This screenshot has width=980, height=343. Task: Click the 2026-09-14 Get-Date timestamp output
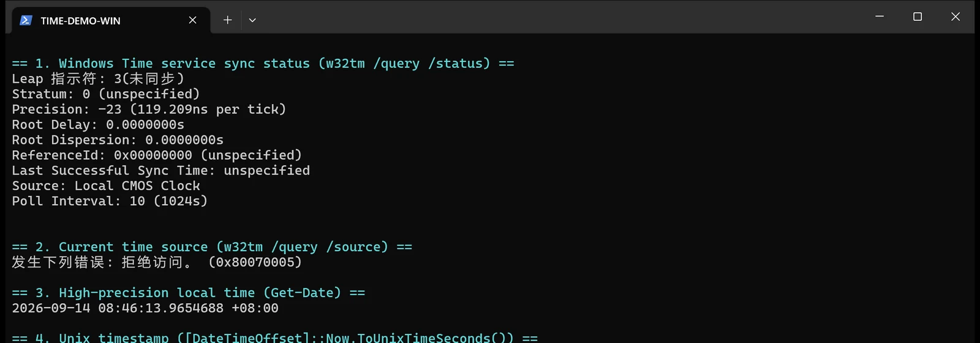click(x=145, y=308)
